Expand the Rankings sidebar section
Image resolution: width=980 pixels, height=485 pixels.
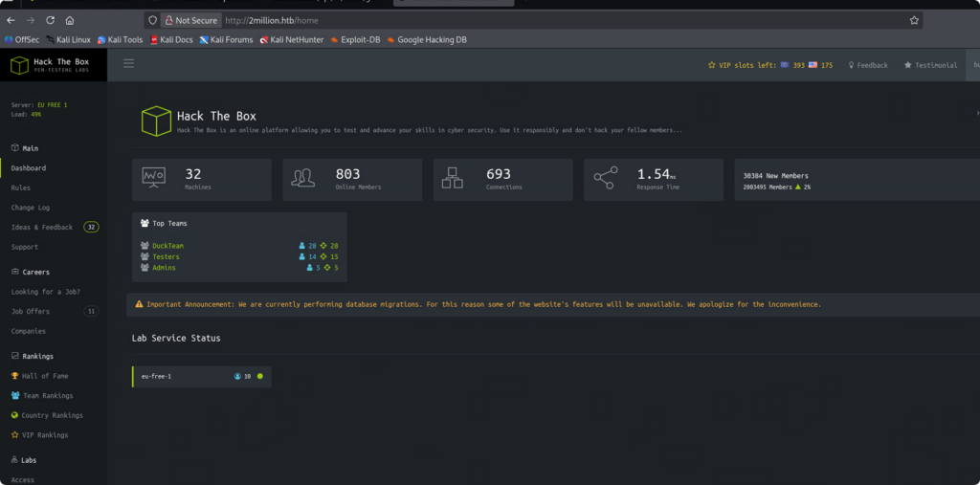coord(37,356)
